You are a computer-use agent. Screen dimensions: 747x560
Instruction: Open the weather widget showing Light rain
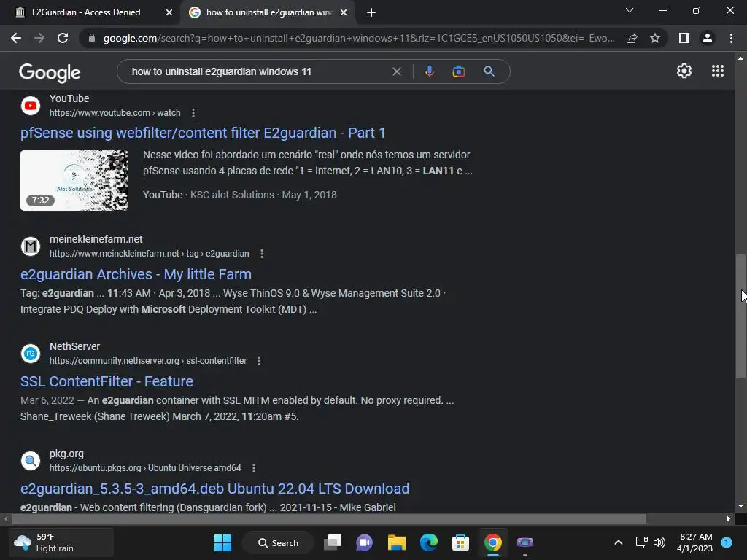61,542
